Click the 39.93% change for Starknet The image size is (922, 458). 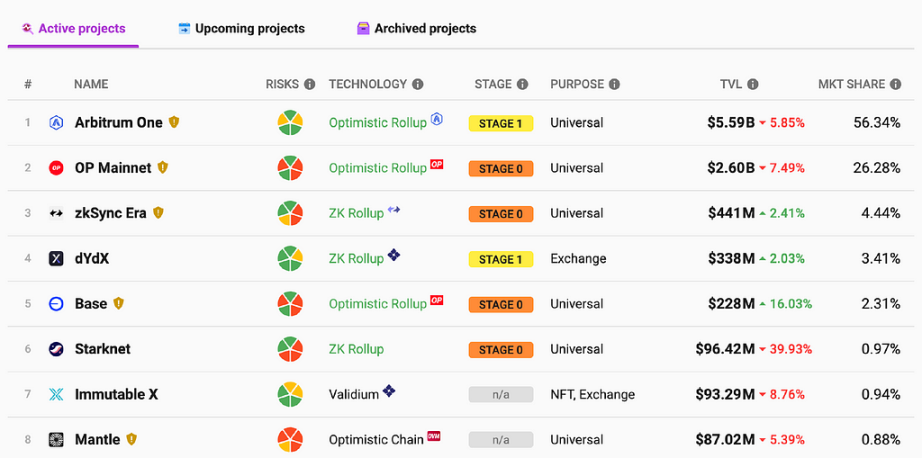pyautogui.click(x=790, y=349)
